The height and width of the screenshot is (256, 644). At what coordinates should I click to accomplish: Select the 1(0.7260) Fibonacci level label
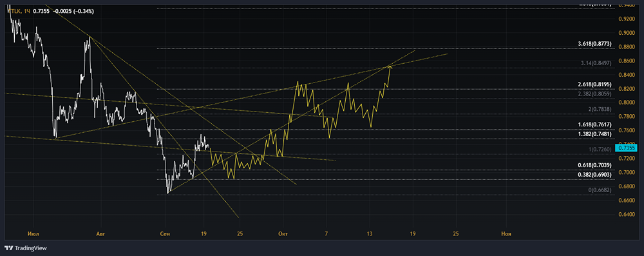(x=600, y=149)
